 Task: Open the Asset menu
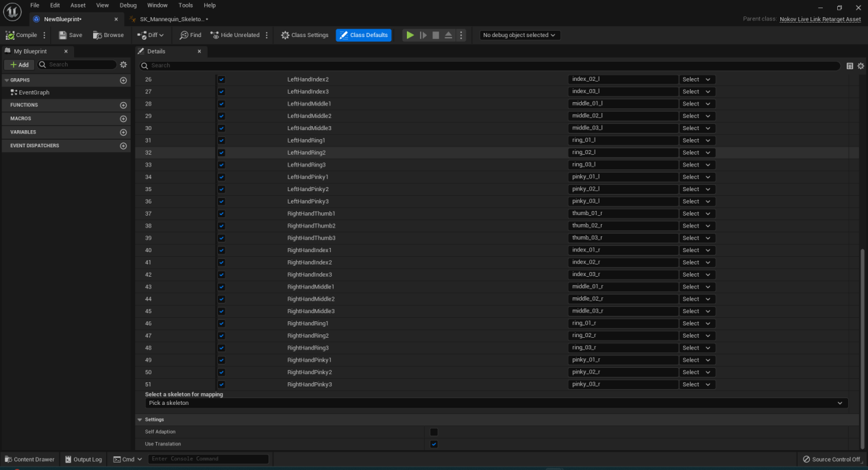point(78,5)
